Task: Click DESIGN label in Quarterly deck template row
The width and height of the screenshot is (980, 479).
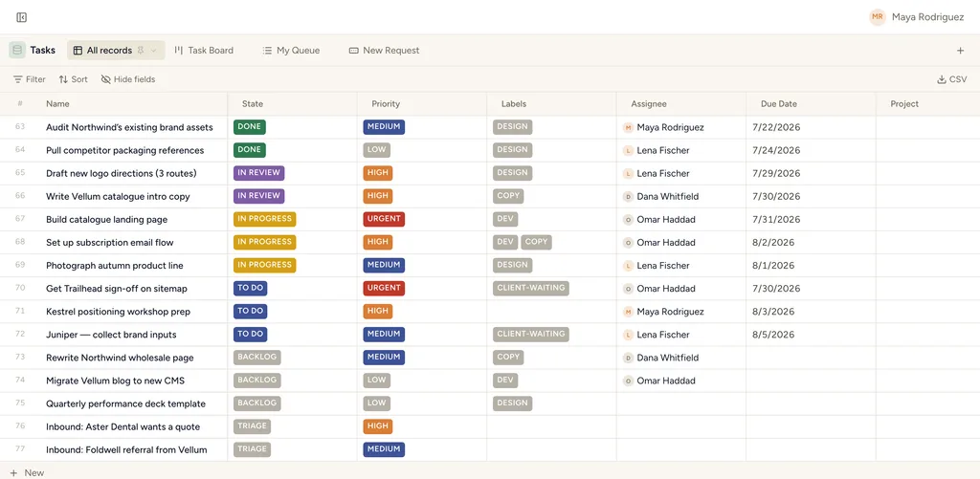Action: (x=513, y=403)
